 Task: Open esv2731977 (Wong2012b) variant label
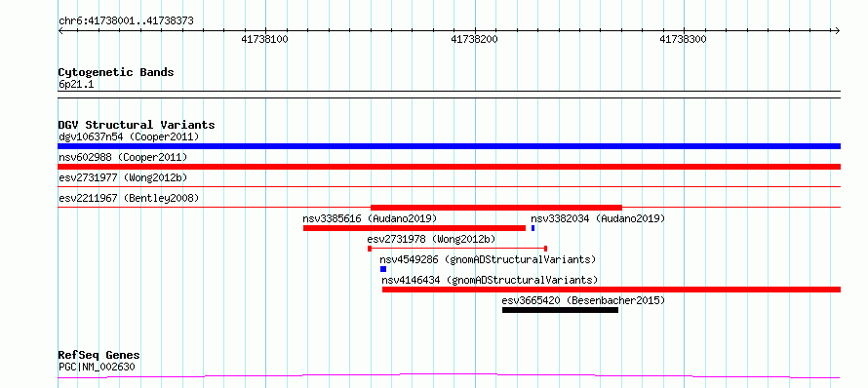coord(123,177)
